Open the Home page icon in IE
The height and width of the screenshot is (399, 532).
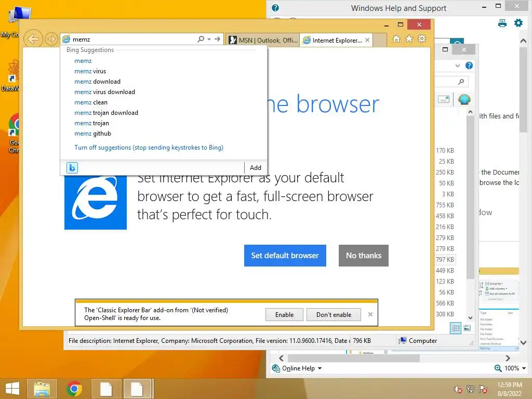pos(396,38)
